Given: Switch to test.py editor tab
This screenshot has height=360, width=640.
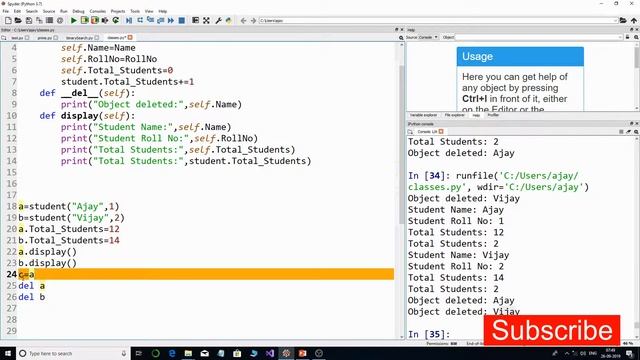Looking at the screenshot, I should click(x=17, y=38).
